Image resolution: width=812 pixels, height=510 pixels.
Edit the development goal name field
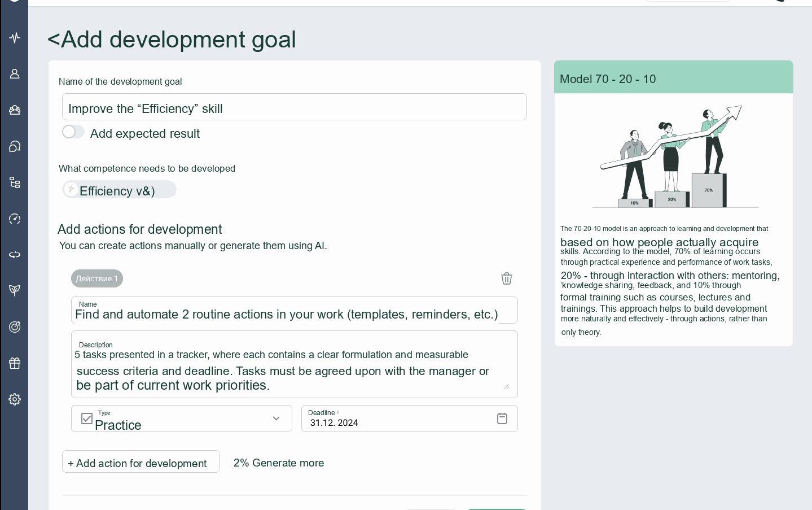coord(295,107)
